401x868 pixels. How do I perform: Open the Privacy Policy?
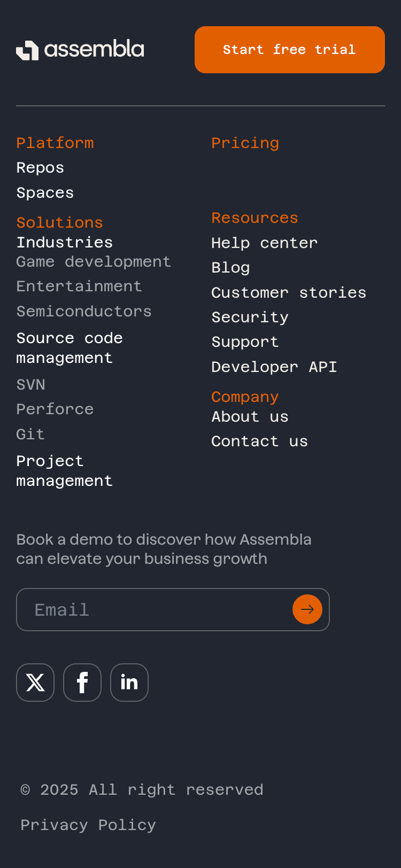(x=88, y=824)
